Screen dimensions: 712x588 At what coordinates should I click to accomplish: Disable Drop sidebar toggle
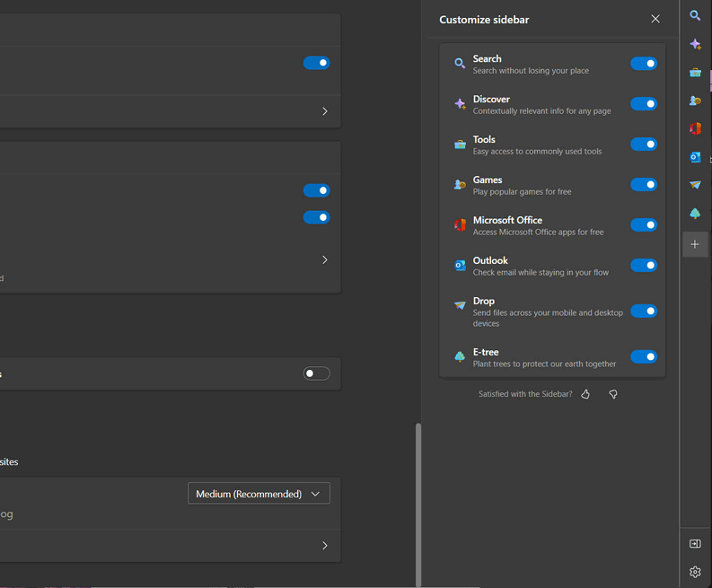(644, 311)
